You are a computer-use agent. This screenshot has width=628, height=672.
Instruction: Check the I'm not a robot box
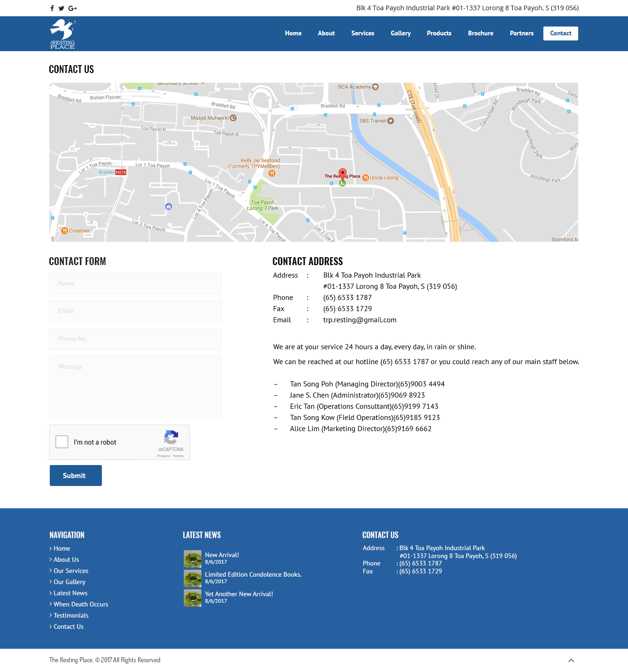point(62,442)
